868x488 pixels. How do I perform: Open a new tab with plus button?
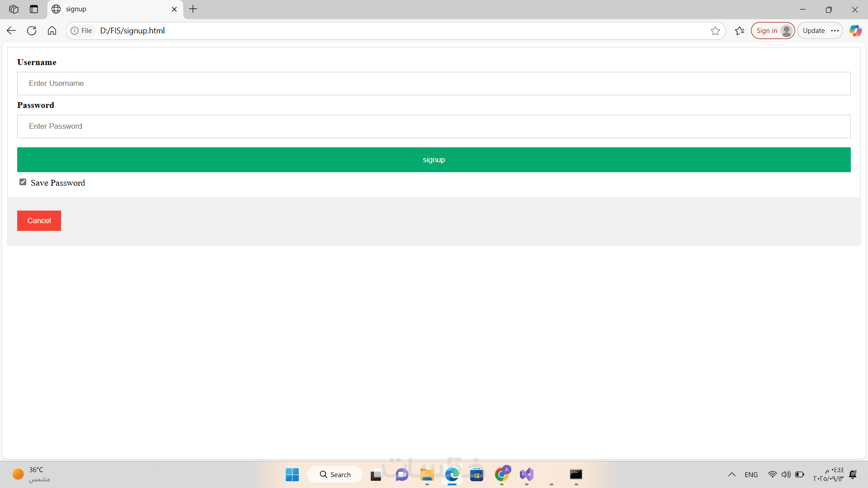(193, 9)
